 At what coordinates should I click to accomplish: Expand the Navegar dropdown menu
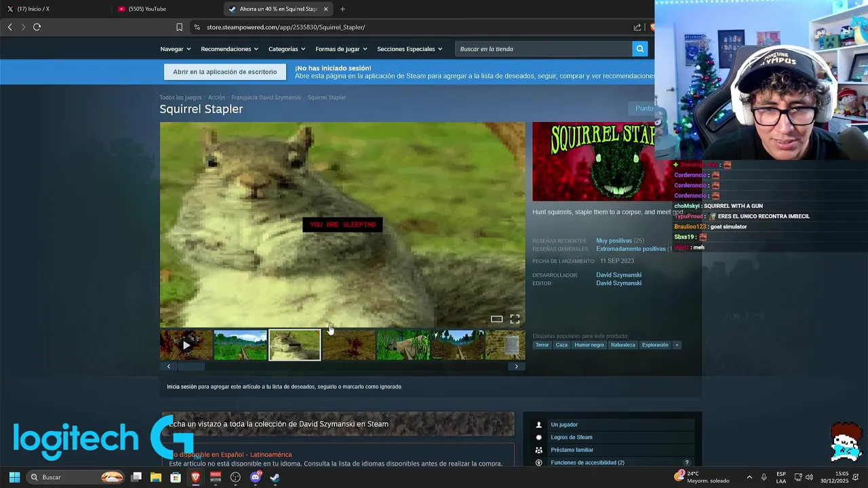(176, 49)
